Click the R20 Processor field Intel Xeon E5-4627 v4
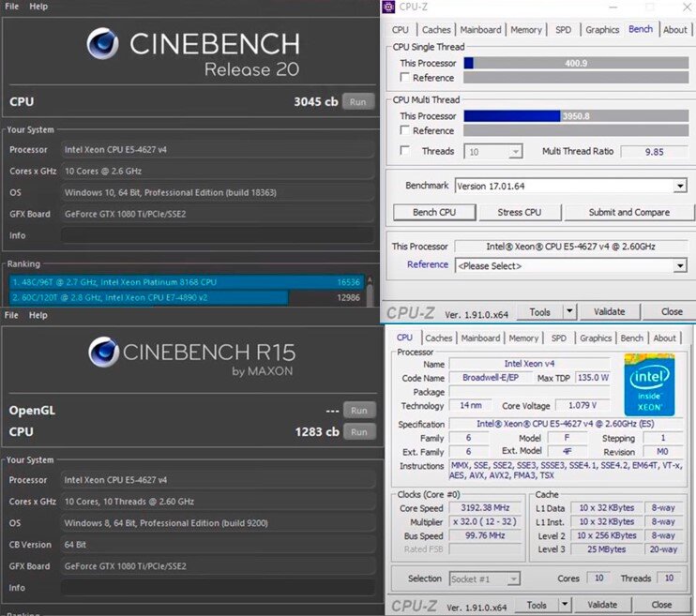Viewport: 696px width, 616px height. (x=217, y=150)
